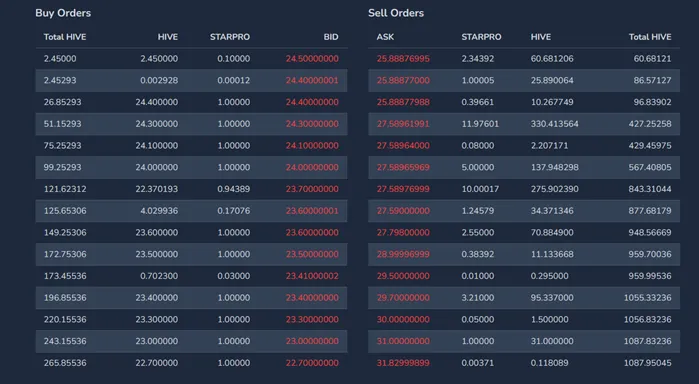Click buy HIVE amount 22.370193

[156, 189]
